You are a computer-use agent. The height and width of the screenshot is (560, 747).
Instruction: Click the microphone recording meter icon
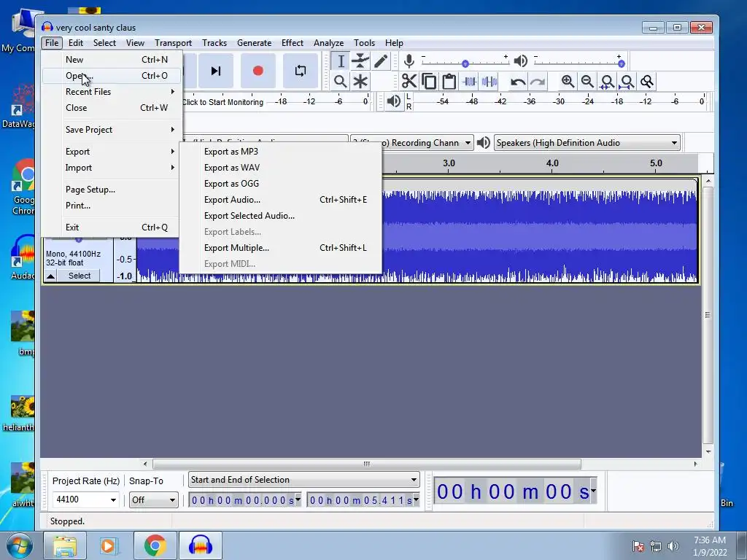click(x=409, y=61)
